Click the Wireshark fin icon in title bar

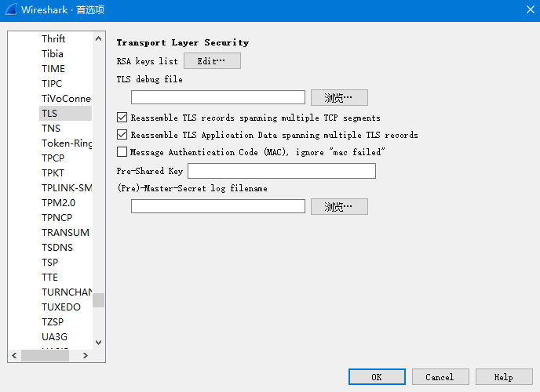[11, 9]
